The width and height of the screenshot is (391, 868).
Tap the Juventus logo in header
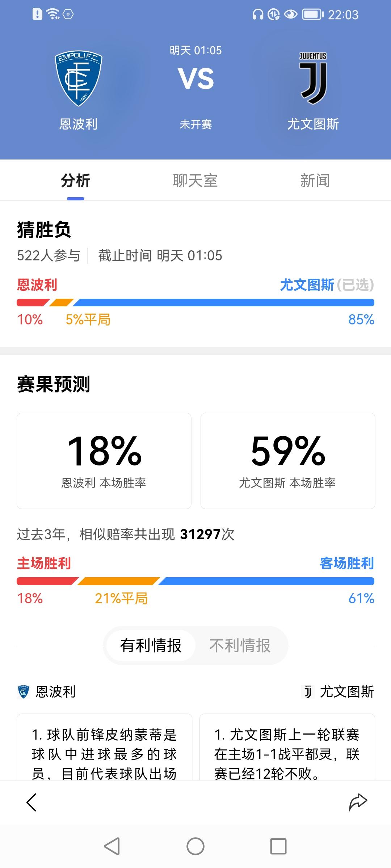tap(313, 78)
